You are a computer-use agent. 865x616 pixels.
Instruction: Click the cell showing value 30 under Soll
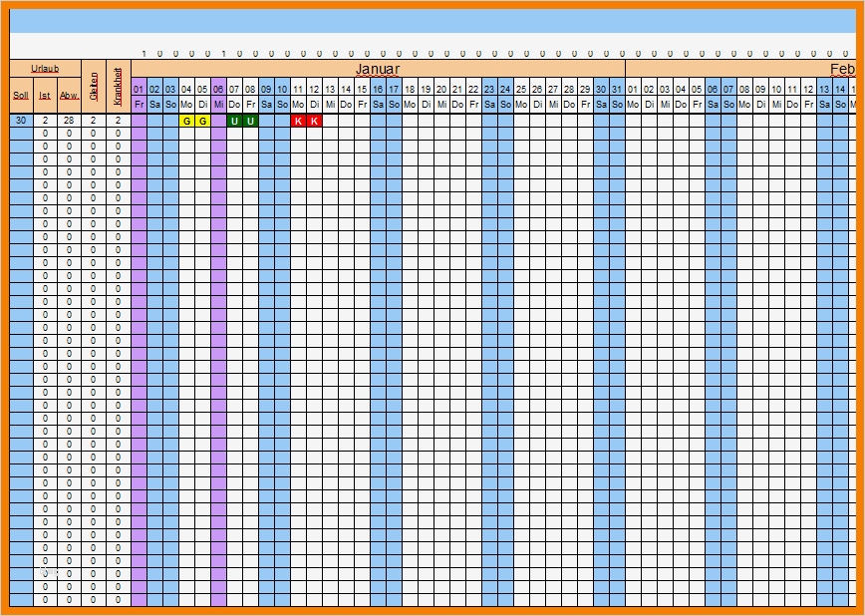tap(21, 120)
